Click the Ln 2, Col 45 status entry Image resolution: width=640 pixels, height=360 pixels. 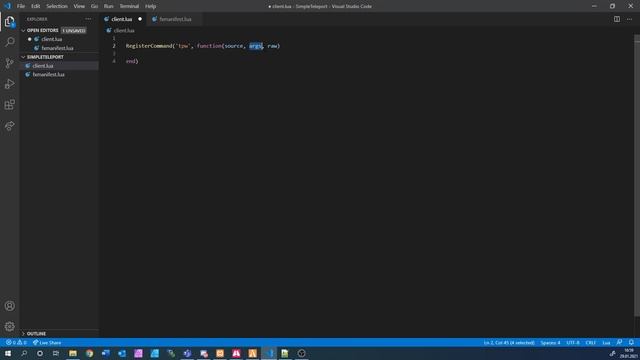[x=509, y=342]
